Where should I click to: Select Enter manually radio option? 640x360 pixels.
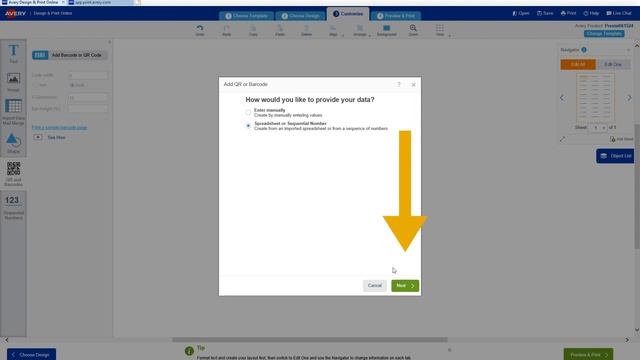click(248, 112)
